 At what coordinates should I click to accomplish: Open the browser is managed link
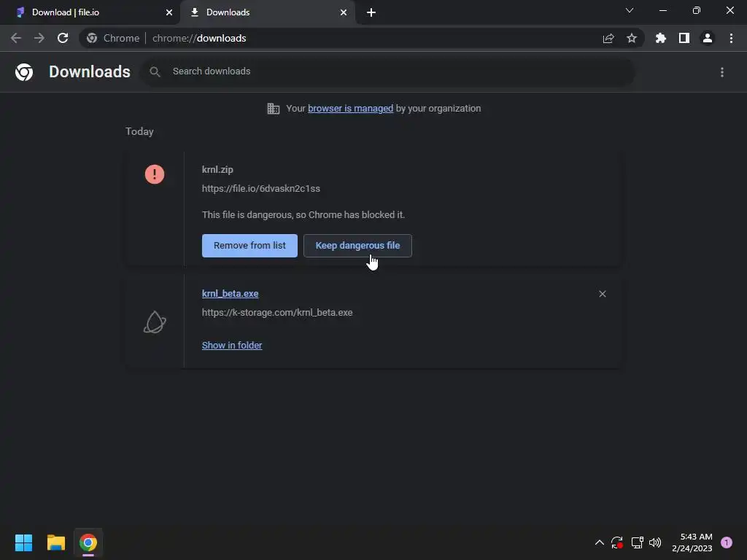click(351, 109)
